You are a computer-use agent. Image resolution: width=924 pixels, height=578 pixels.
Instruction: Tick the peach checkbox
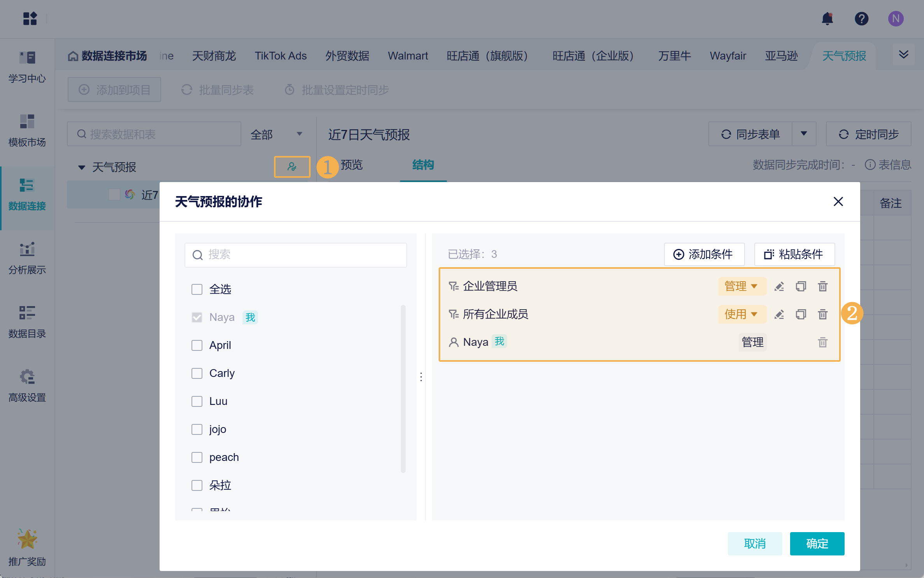tap(197, 457)
